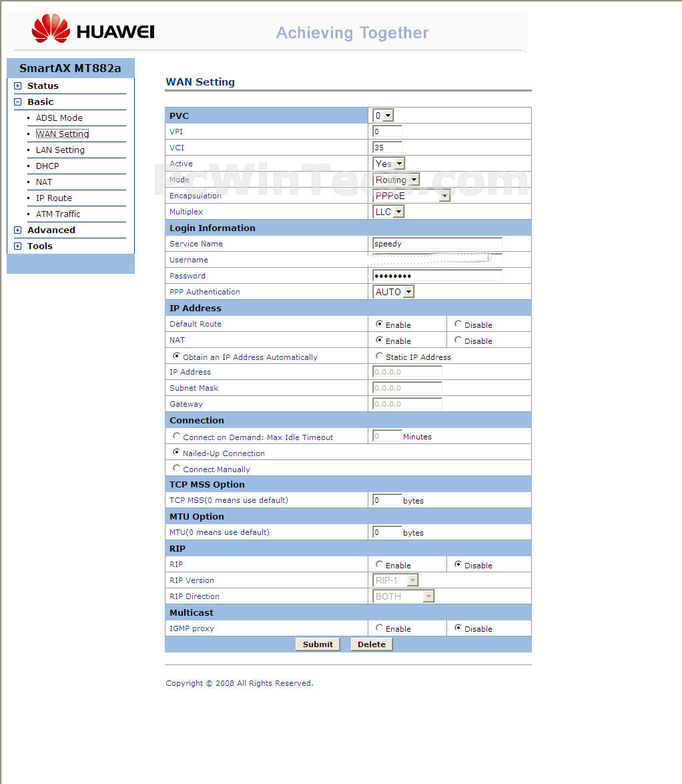682x784 pixels.
Task: Select Disable for IGMP proxy
Action: pos(458,628)
